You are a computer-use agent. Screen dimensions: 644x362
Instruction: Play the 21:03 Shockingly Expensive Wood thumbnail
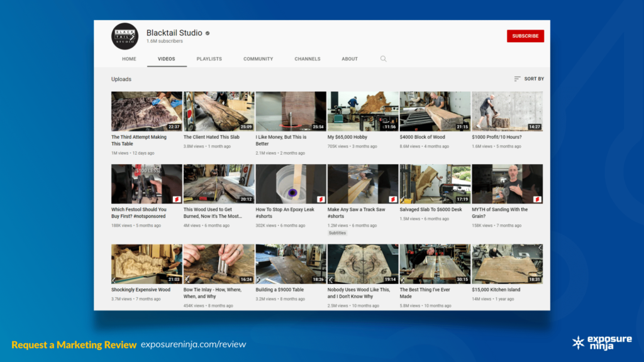pyautogui.click(x=147, y=264)
